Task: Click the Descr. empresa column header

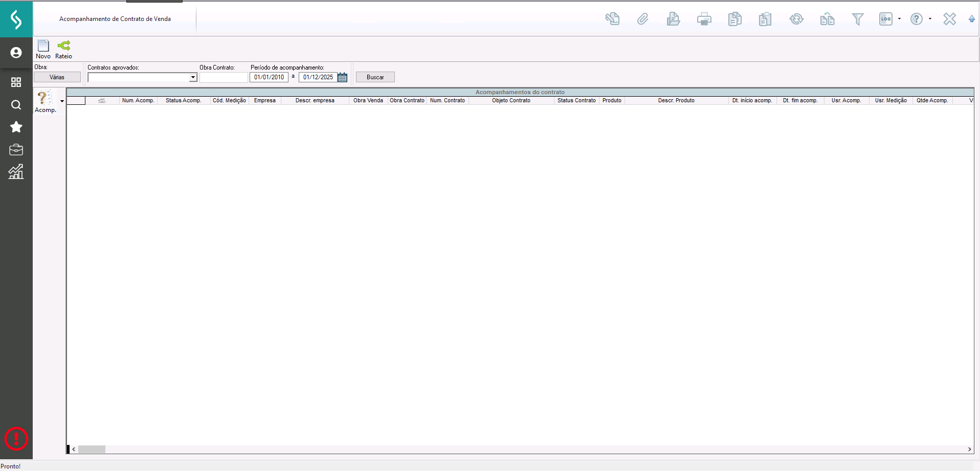Action: [315, 101]
